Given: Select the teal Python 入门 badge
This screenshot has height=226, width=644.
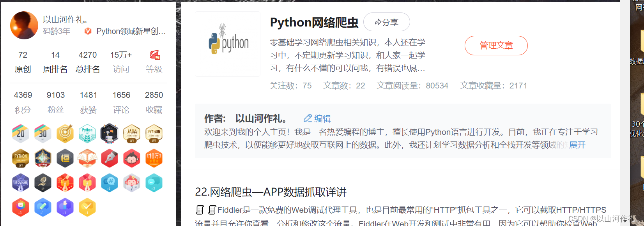Looking at the screenshot, I should tap(87, 134).
